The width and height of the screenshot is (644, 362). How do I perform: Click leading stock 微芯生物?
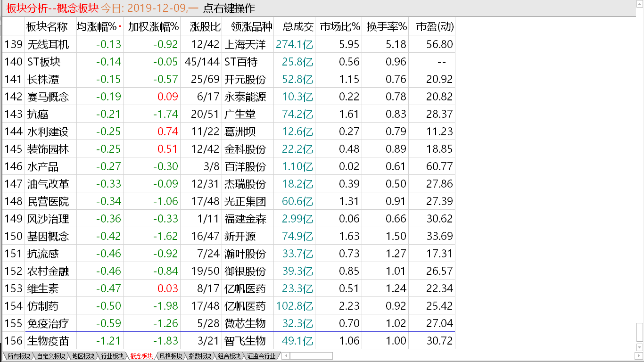[245, 323]
